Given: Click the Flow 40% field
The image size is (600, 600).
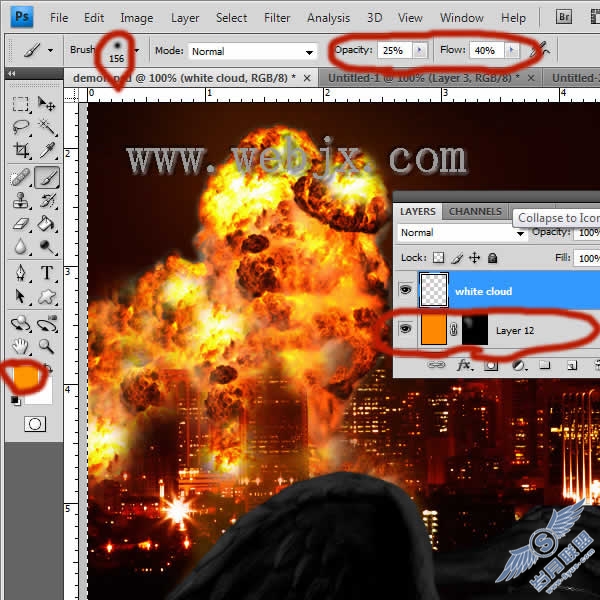Looking at the screenshot, I should [486, 50].
